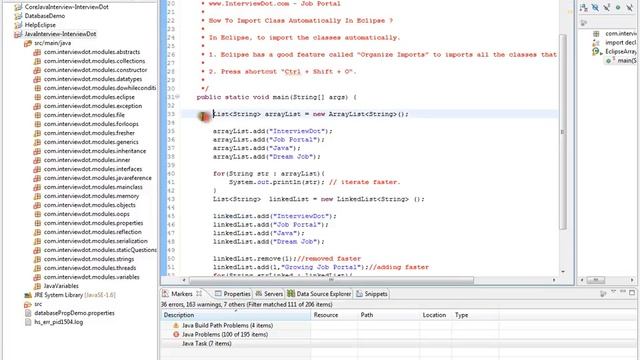640x360 pixels.
Task: Select the com.interviewdot.modules.inner package
Action: tap(87, 160)
